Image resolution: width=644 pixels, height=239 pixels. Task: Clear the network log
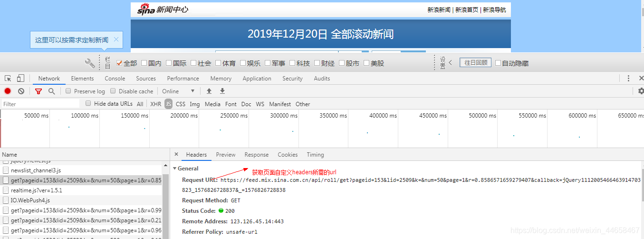coord(21,91)
